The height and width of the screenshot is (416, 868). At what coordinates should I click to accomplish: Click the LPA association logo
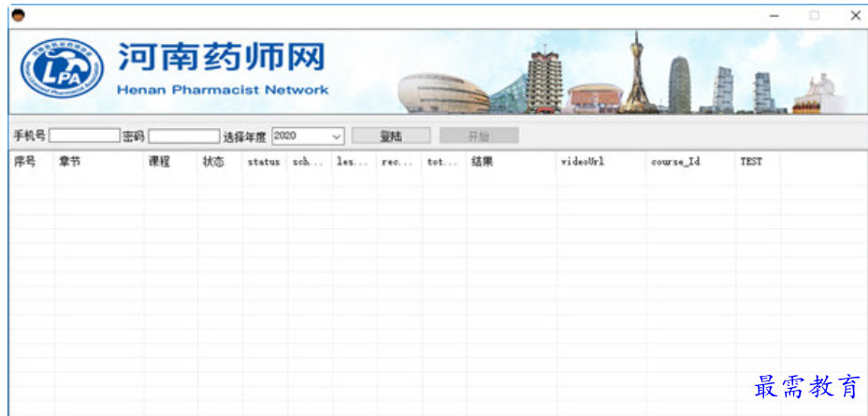click(62, 68)
